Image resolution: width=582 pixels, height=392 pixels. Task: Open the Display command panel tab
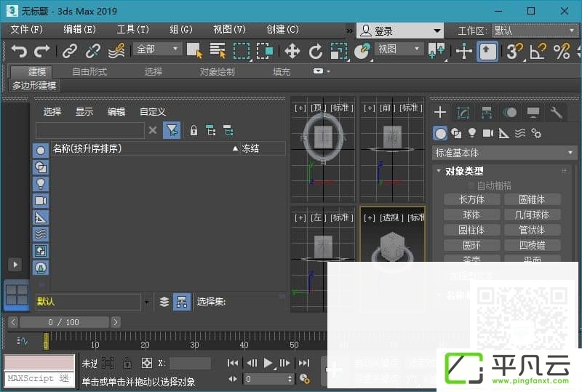click(533, 112)
